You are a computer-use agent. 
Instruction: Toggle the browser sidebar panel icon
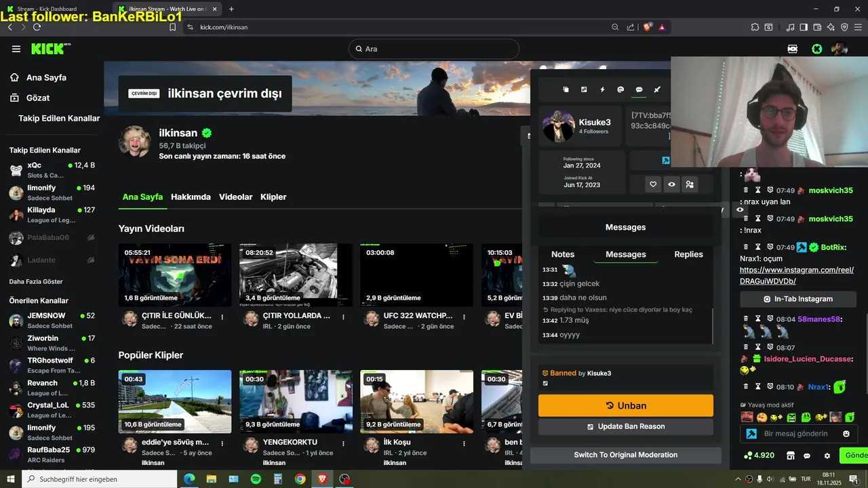804,27
